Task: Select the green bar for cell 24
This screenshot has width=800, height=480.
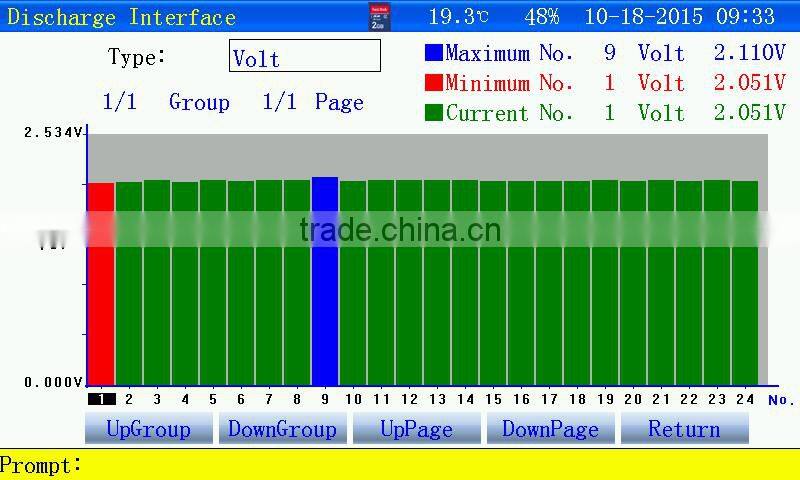Action: [x=745, y=283]
